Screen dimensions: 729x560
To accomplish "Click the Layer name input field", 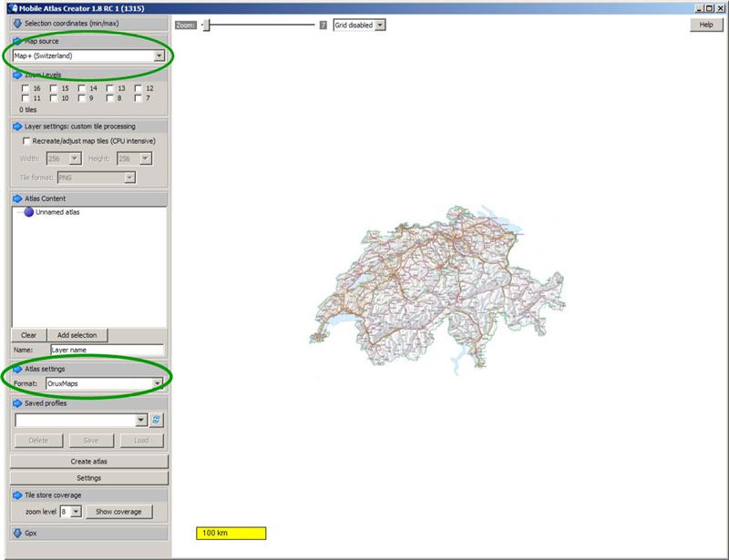I will pos(107,350).
